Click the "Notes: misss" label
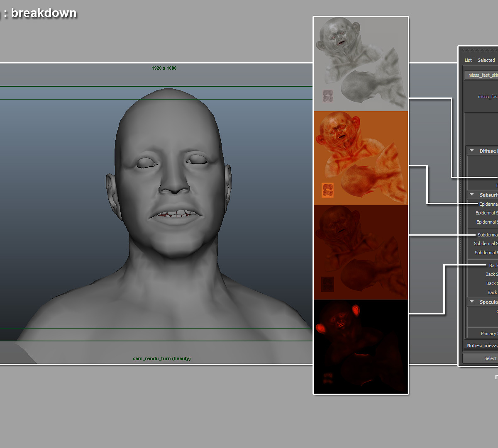The width and height of the screenshot is (498, 448). (x=482, y=346)
